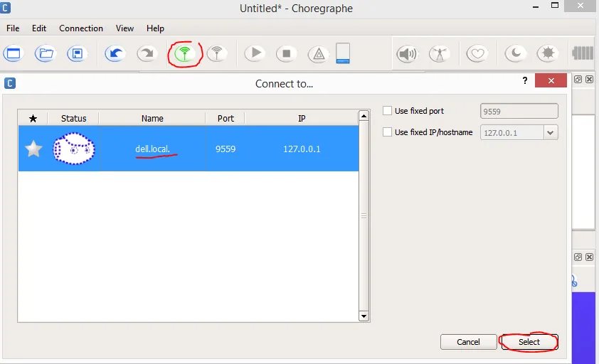The image size is (599, 364).
Task: Click the robot status icon of dell.local.
Action: click(x=74, y=149)
